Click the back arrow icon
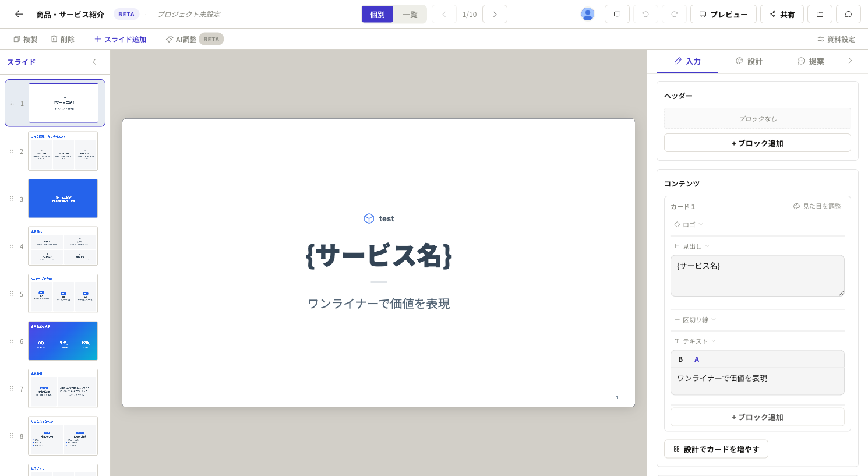 19,14
